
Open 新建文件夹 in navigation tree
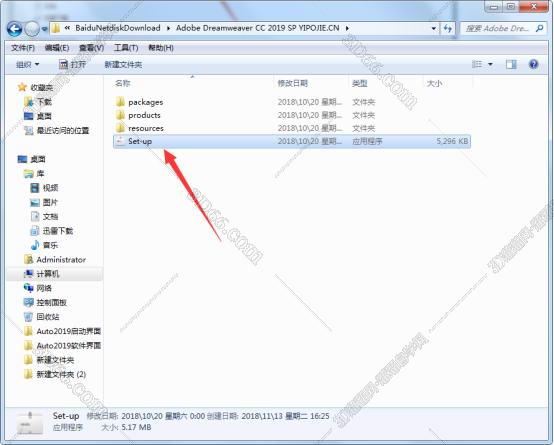pyautogui.click(x=55, y=360)
